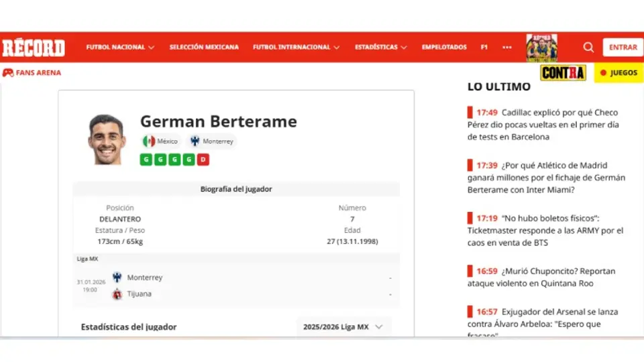Click the Monterrey crest beside player name
Image resolution: width=644 pixels, height=362 pixels.
click(x=195, y=141)
